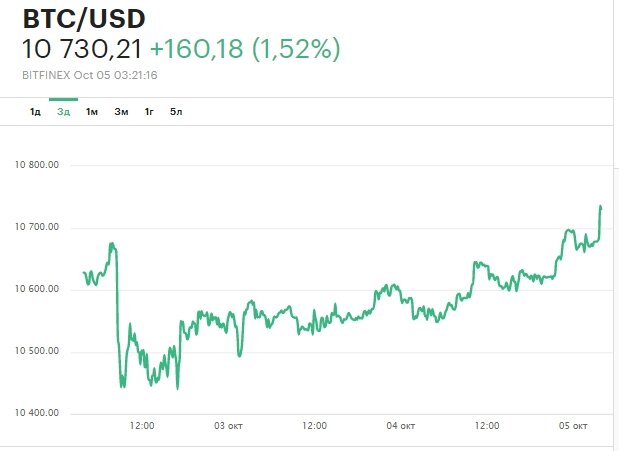Open the 1г range tab
619x451 pixels.
coord(149,111)
